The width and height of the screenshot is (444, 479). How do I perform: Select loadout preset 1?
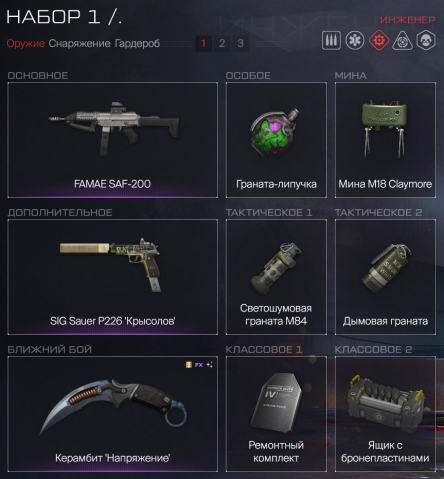(x=203, y=43)
